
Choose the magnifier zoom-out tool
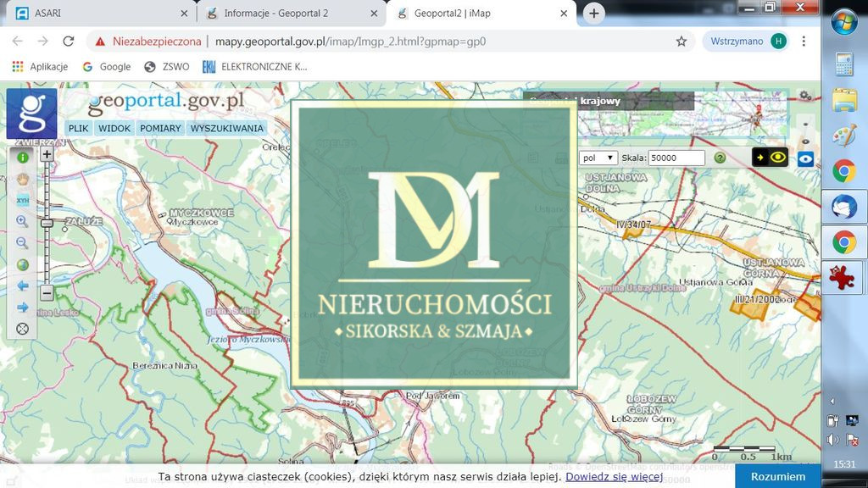[22, 243]
